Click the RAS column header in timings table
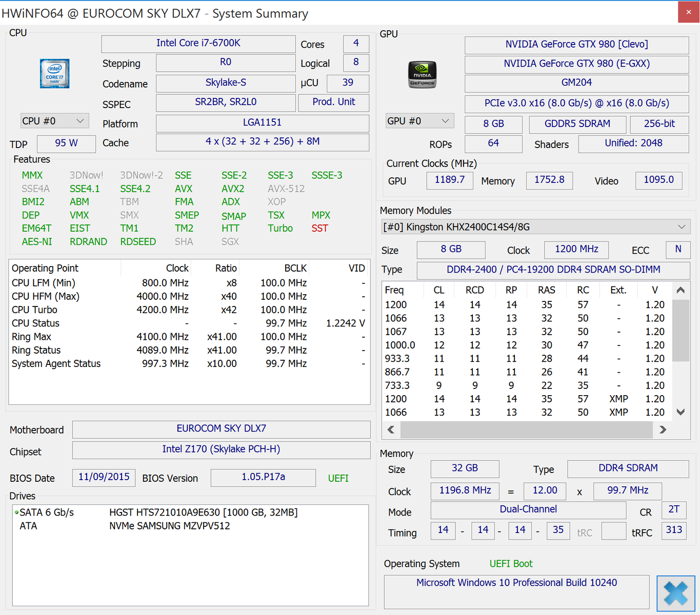Viewport: 700px width, 615px height. pos(547,290)
